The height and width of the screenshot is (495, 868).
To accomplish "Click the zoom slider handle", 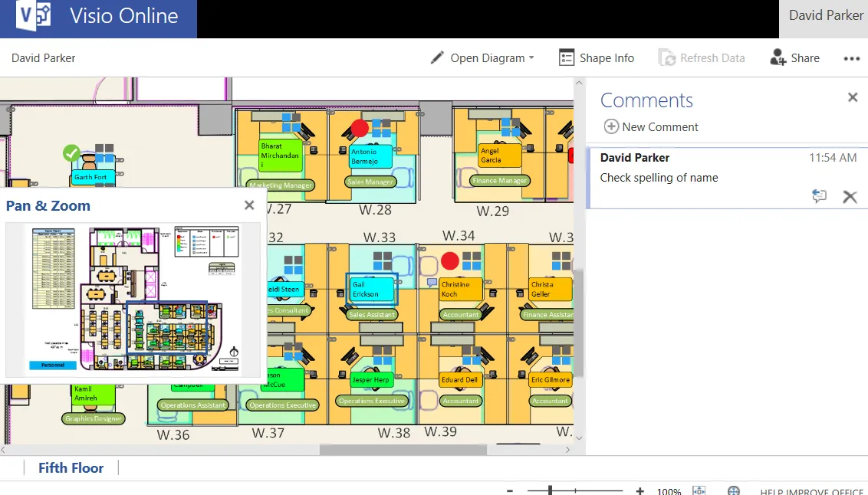I will (550, 490).
